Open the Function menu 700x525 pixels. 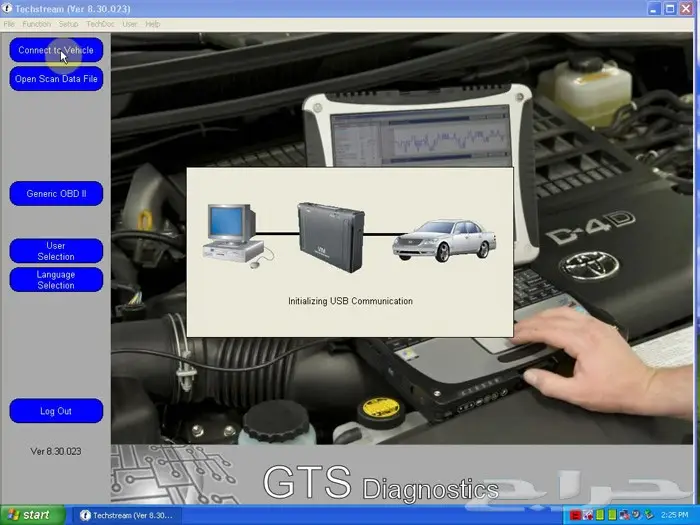coord(36,24)
